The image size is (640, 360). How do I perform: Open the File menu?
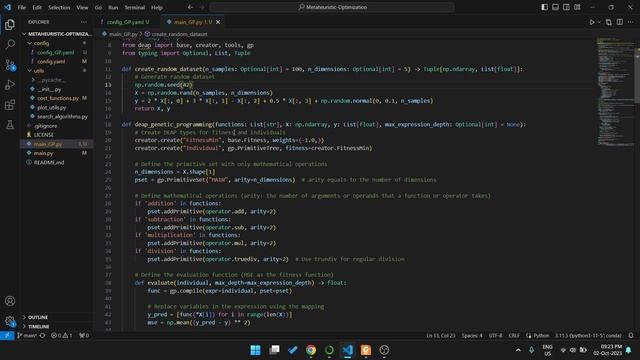point(22,7)
